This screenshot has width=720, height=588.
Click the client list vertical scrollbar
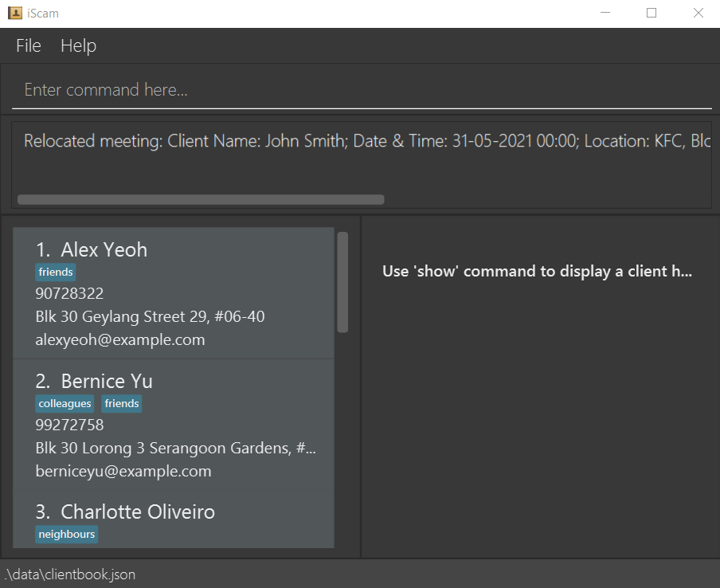(342, 282)
